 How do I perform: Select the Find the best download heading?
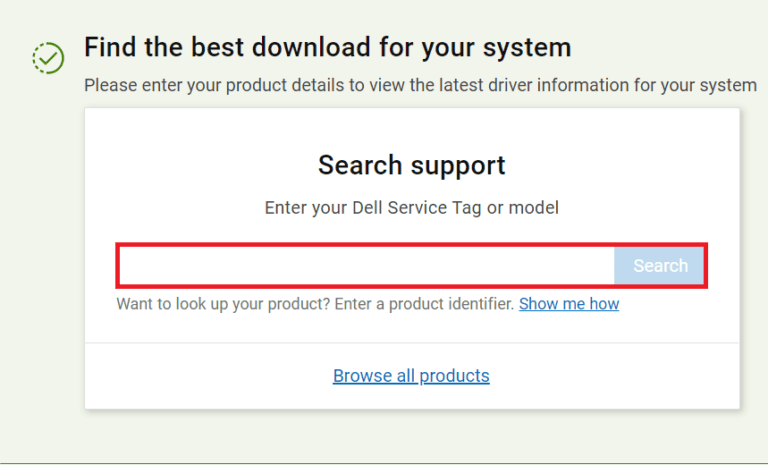pyautogui.click(x=328, y=48)
